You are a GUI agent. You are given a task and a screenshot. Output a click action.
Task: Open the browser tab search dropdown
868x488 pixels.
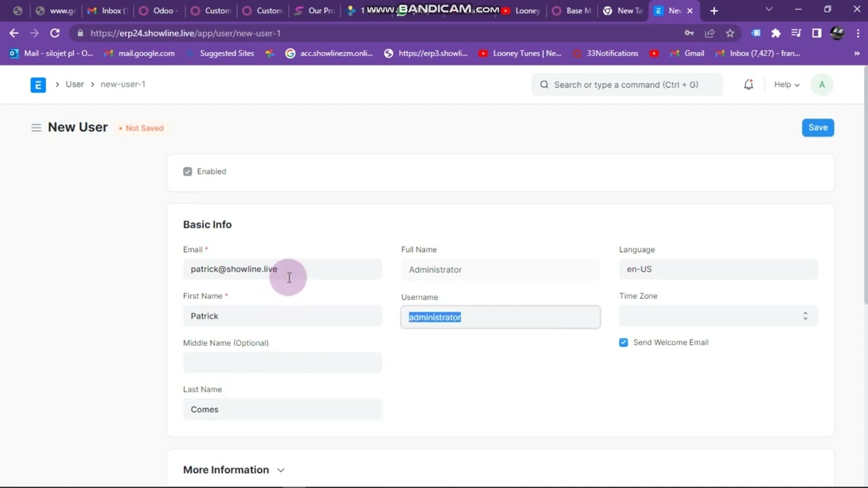769,9
